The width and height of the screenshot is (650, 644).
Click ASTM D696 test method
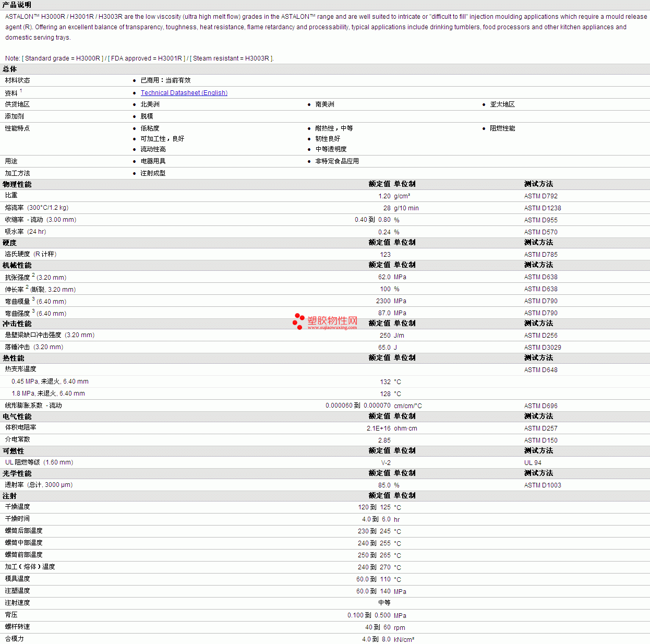pyautogui.click(x=541, y=406)
